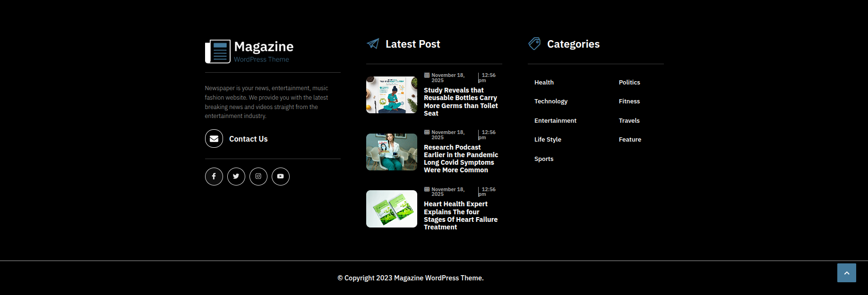Click the scroll-to-top arrow button
Image resolution: width=868 pixels, height=295 pixels.
846,273
